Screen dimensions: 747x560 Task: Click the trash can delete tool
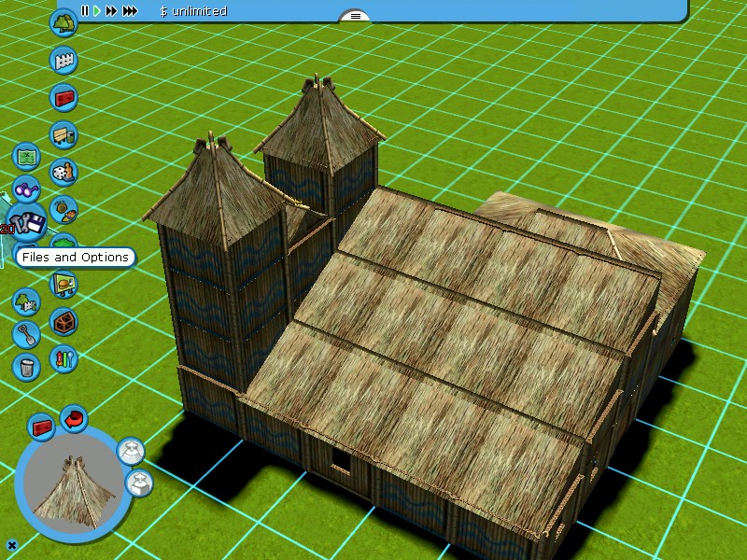[27, 366]
